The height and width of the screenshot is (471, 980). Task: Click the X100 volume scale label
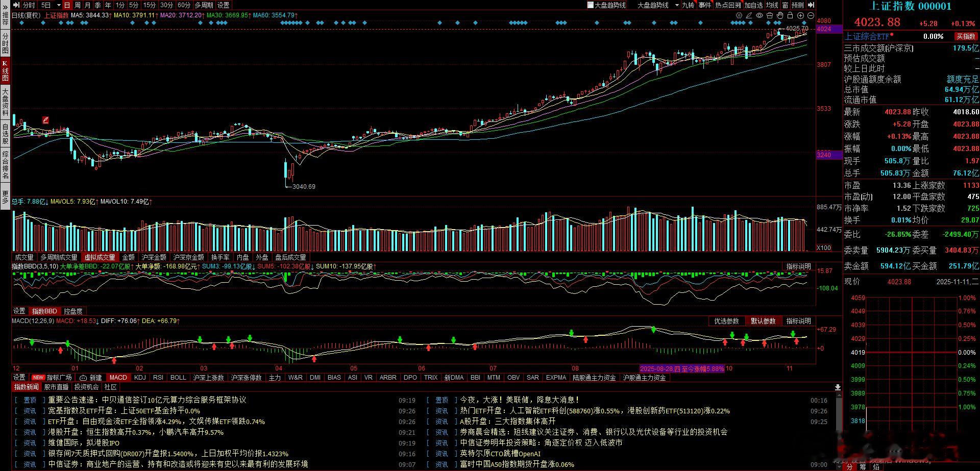pos(824,248)
